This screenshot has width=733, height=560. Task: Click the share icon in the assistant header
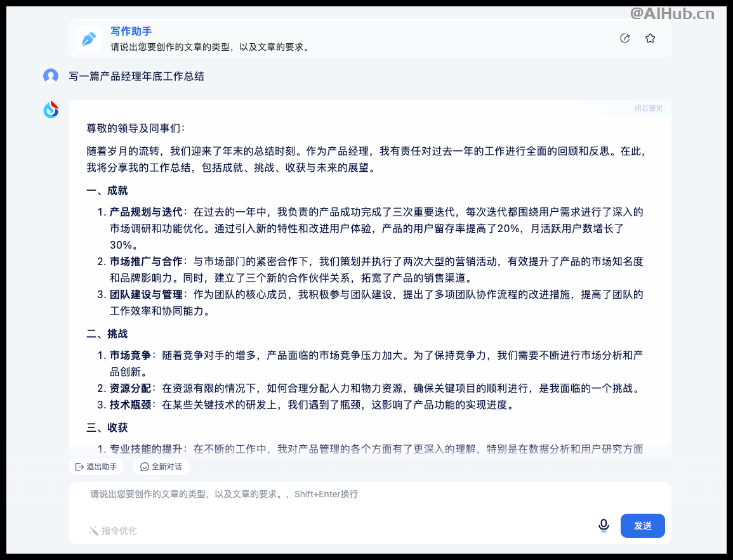point(624,38)
